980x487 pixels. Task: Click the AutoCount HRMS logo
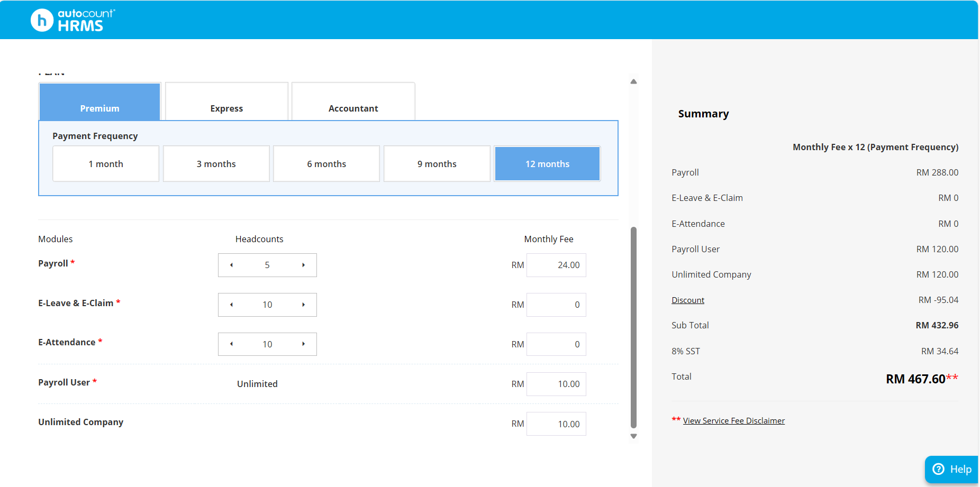(72, 20)
